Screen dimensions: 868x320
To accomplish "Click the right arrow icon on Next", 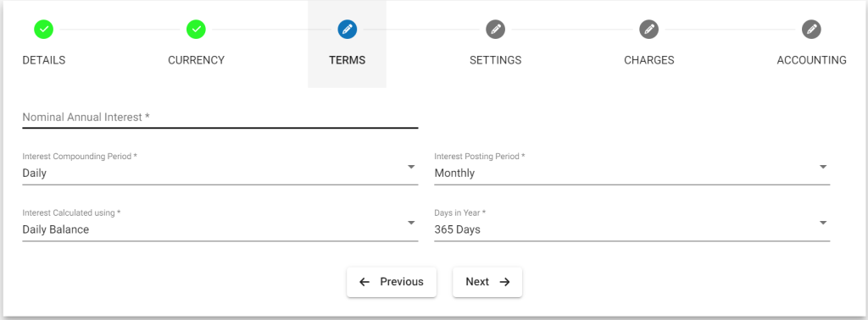I will pos(504,282).
